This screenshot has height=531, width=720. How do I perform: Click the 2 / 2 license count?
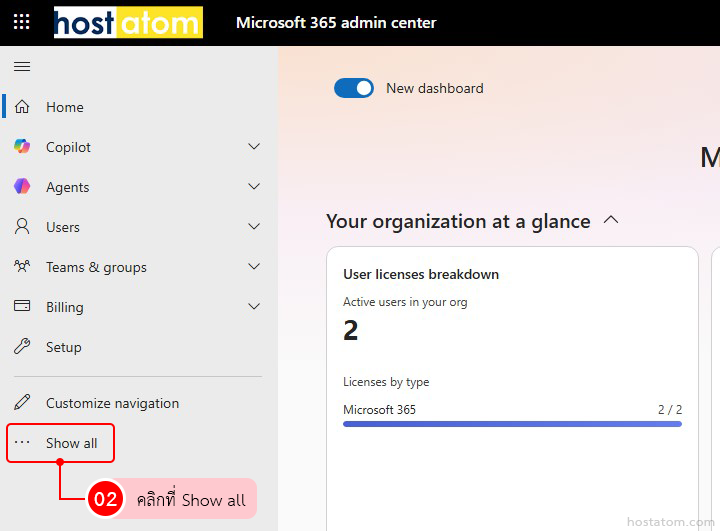pyautogui.click(x=670, y=409)
